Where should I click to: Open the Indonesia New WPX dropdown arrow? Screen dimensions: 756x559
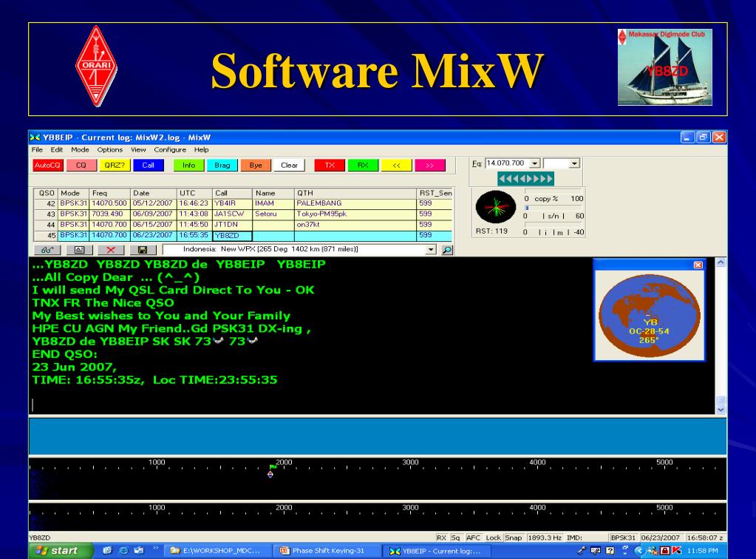coord(431,250)
